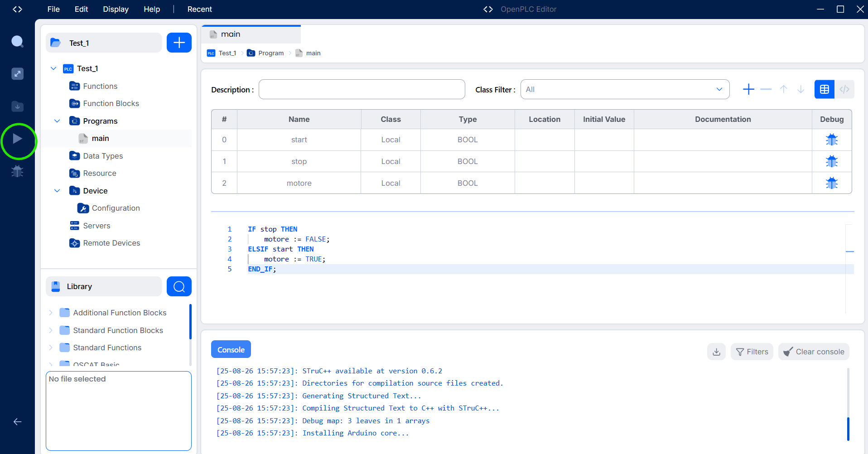
Task: Select the Function Blocks folder
Action: [111, 103]
